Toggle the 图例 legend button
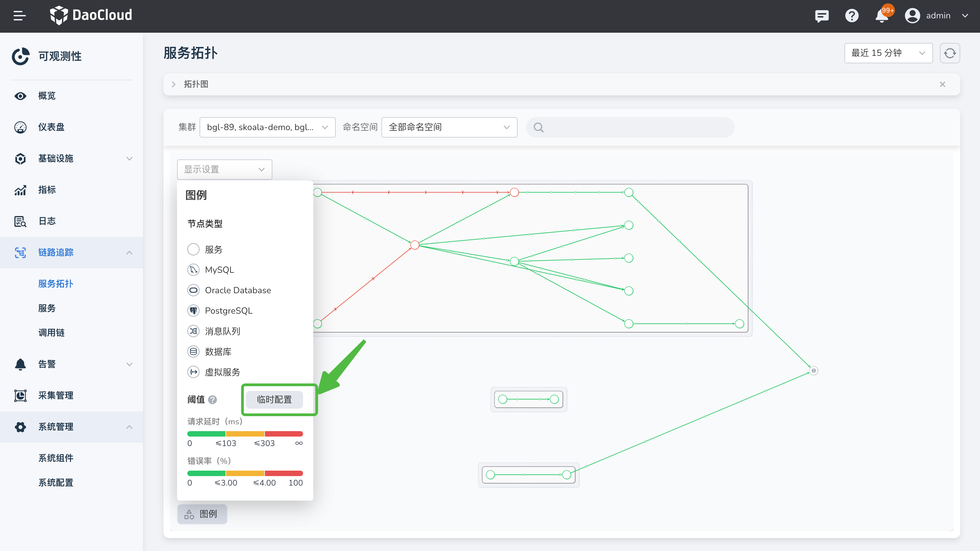Image resolution: width=980 pixels, height=551 pixels. click(x=202, y=514)
